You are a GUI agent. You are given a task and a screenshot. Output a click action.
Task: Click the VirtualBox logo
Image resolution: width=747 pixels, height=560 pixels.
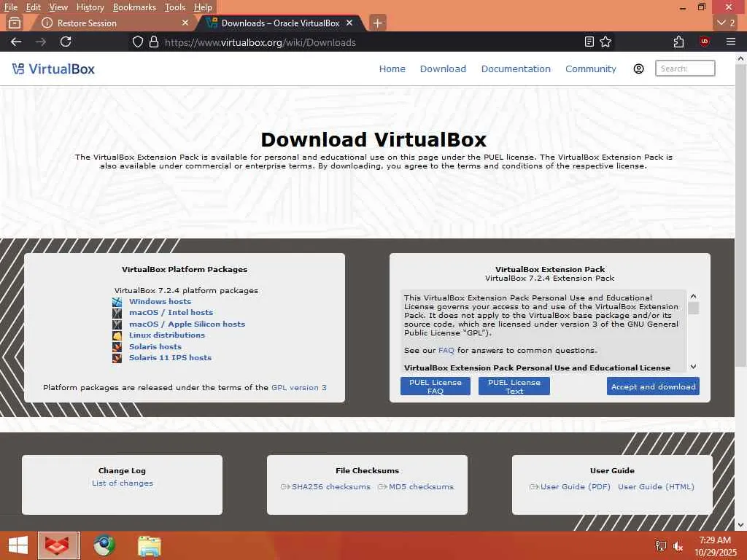[53, 69]
